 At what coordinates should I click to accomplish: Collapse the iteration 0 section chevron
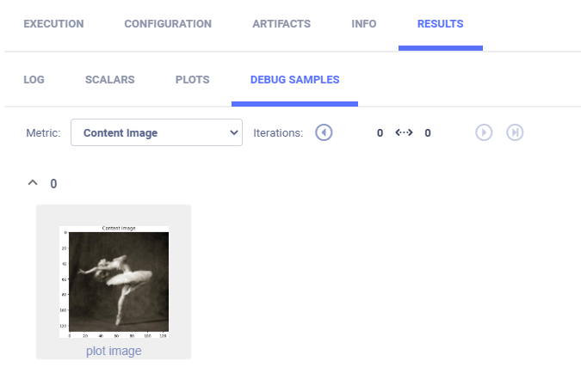click(x=33, y=183)
